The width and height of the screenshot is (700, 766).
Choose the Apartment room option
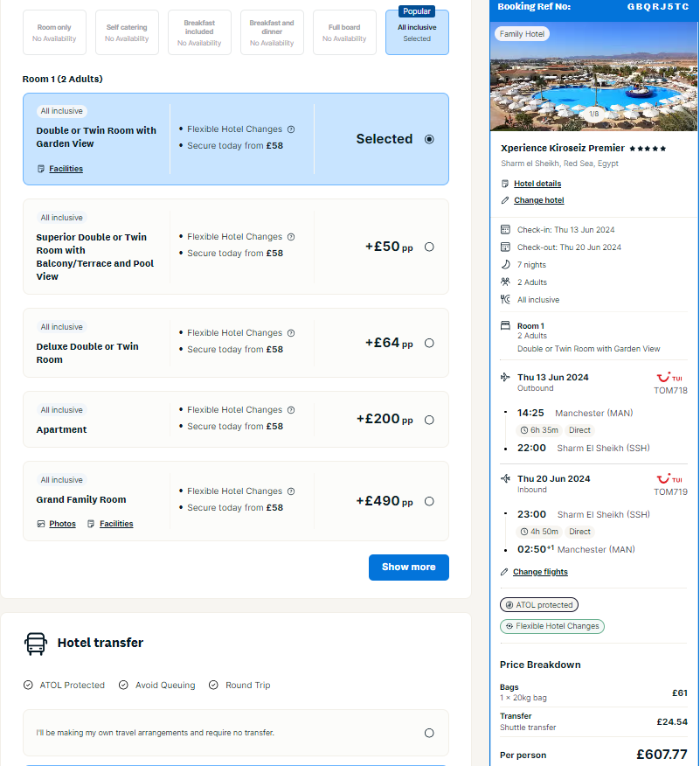(429, 420)
